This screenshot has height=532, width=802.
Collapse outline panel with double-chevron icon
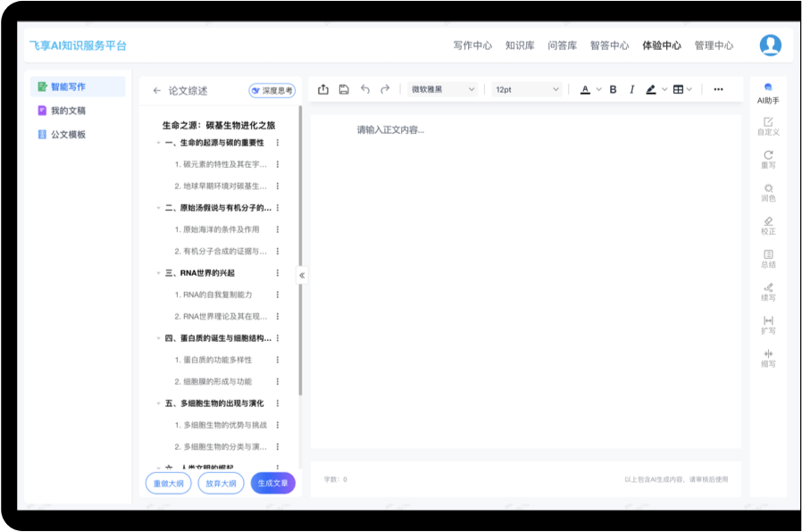point(302,276)
